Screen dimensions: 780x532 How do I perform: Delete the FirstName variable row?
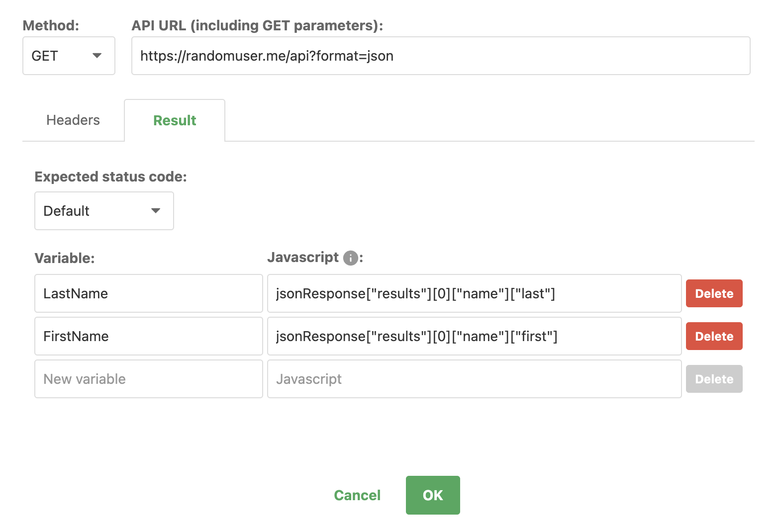pyautogui.click(x=714, y=336)
